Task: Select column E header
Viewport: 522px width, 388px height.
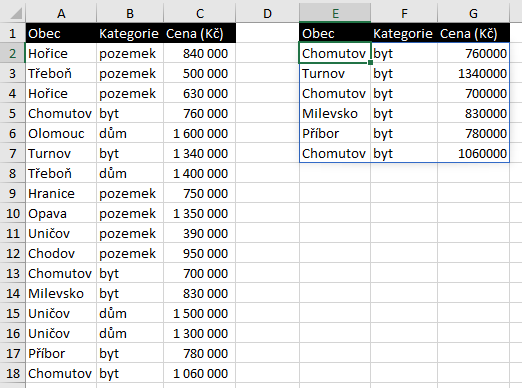Action: point(335,13)
